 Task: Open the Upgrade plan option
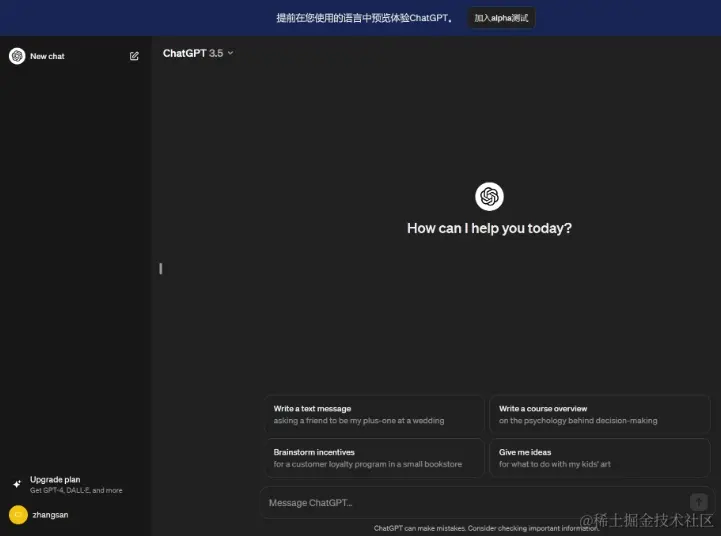pyautogui.click(x=74, y=485)
